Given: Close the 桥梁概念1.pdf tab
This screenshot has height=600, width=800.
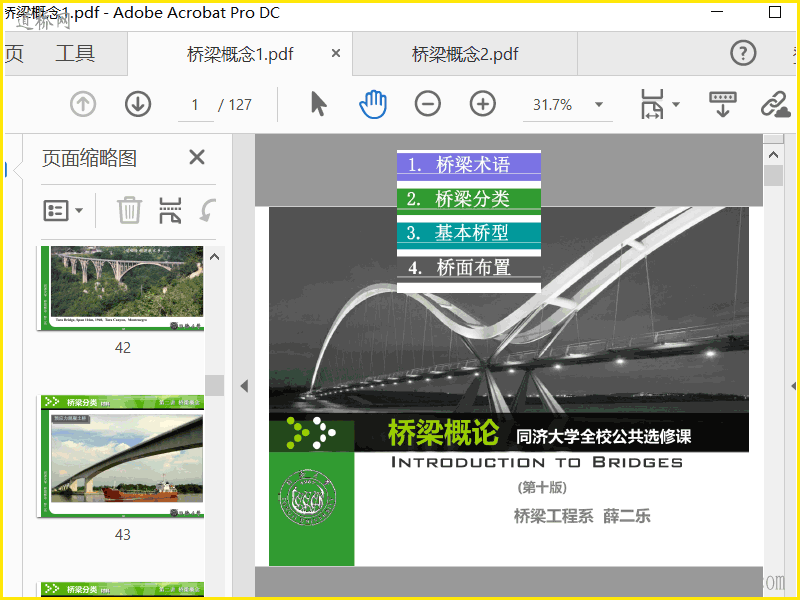Looking at the screenshot, I should (336, 53).
